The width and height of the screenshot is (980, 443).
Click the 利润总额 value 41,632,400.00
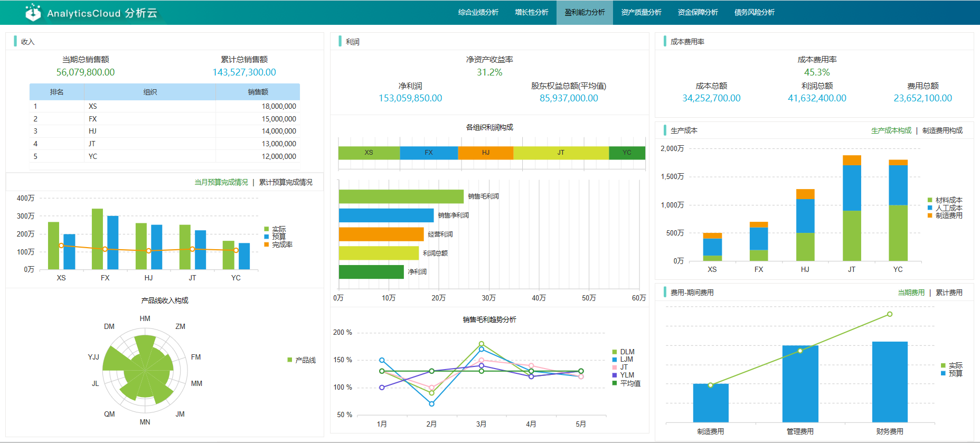(817, 98)
